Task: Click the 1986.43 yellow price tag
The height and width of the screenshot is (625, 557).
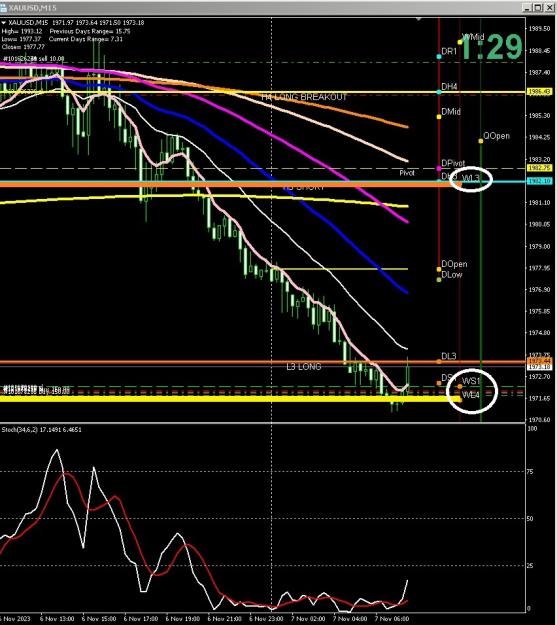Action: click(x=540, y=92)
